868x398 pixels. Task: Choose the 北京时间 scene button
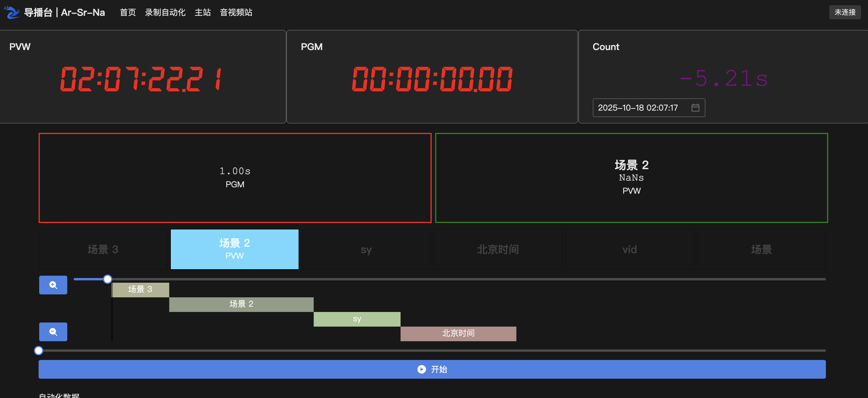pyautogui.click(x=498, y=250)
